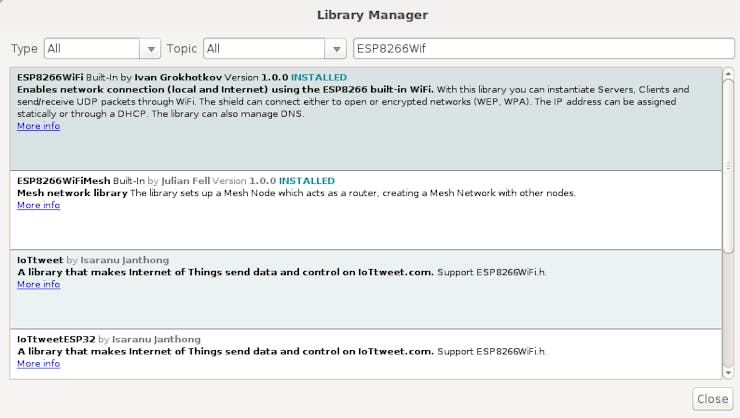
Task: Click the author name Ivan Grokhotkov
Action: tap(178, 77)
